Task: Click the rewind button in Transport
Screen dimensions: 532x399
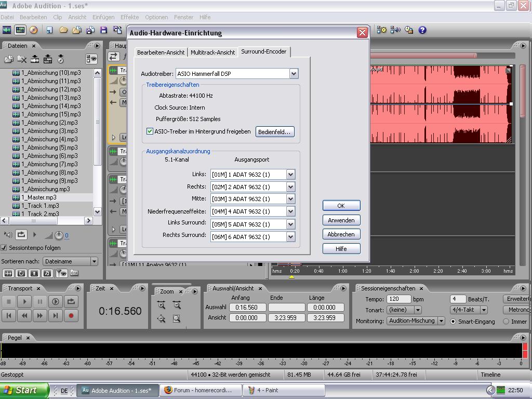Action: pos(24,315)
